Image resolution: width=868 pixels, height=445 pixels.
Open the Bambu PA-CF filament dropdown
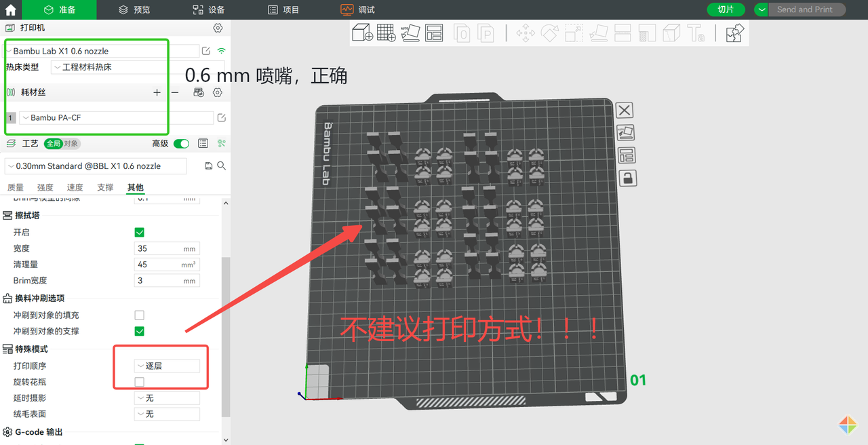pyautogui.click(x=116, y=118)
